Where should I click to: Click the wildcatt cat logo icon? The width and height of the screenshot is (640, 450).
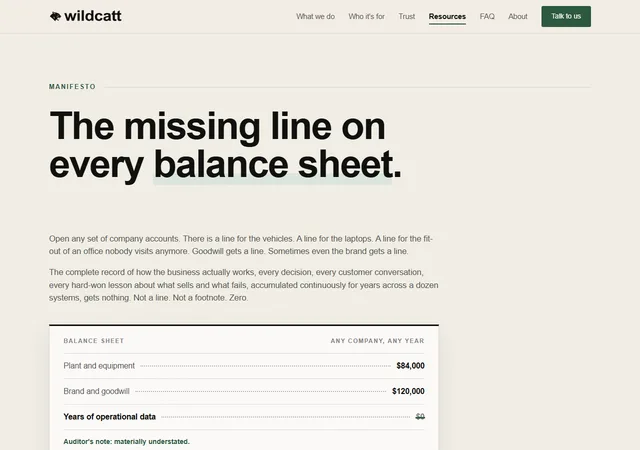pyautogui.click(x=55, y=16)
